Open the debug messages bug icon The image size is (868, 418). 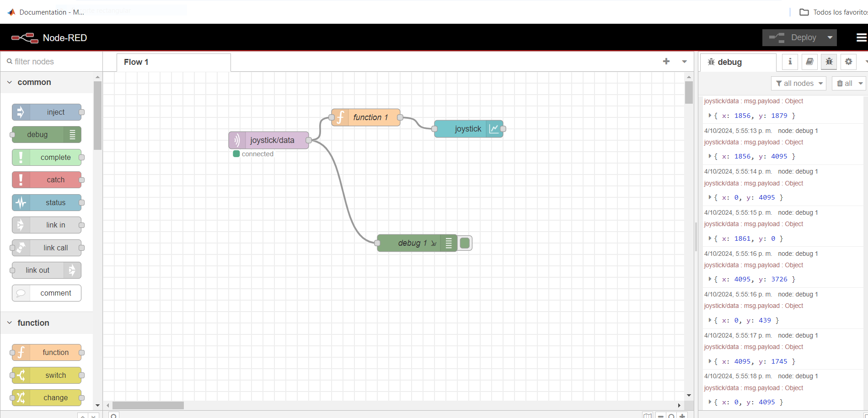tap(829, 62)
